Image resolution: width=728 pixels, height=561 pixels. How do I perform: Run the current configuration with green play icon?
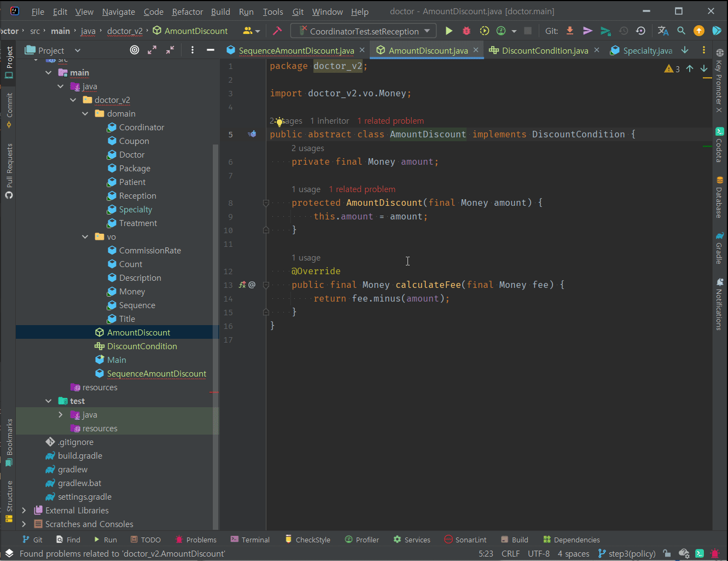pos(449,31)
